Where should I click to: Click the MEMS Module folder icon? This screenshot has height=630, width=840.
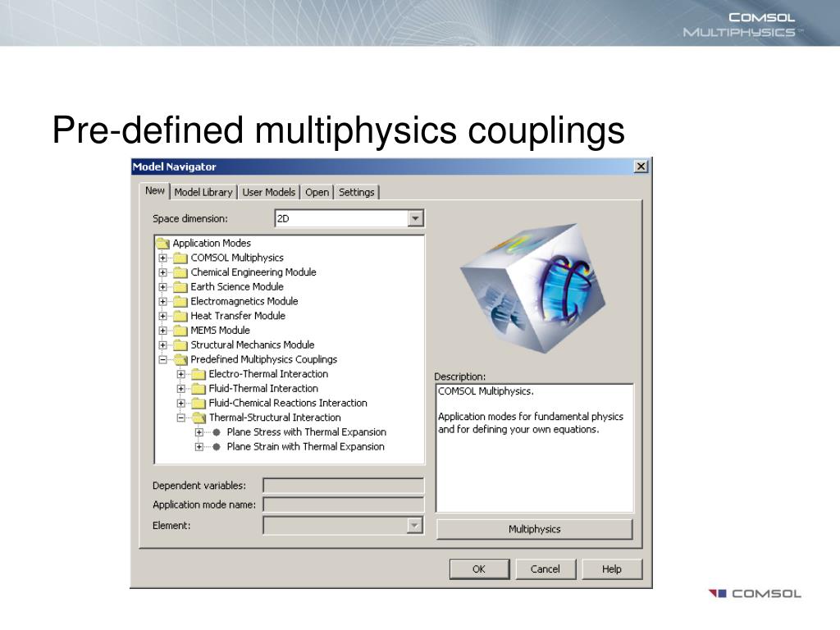180,331
